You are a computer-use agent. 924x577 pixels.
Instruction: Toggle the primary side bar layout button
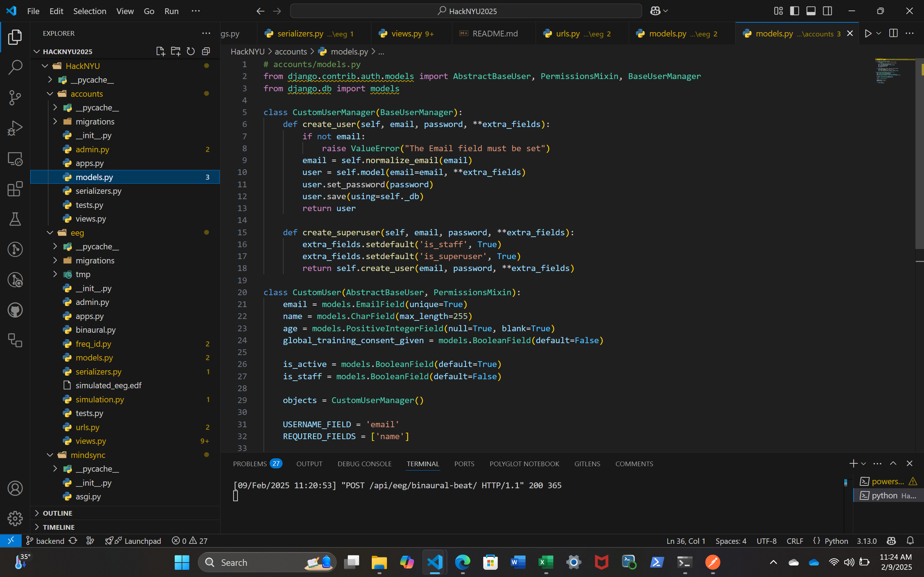click(x=794, y=11)
